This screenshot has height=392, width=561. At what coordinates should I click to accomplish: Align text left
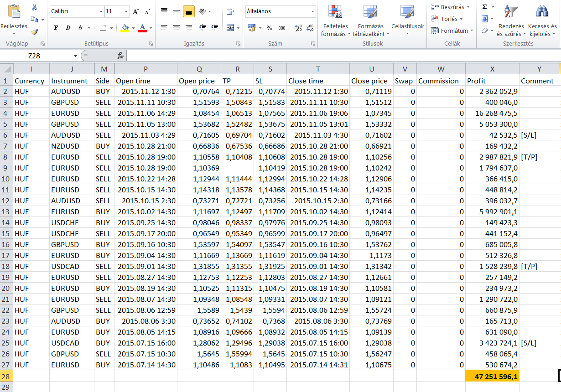(164, 28)
